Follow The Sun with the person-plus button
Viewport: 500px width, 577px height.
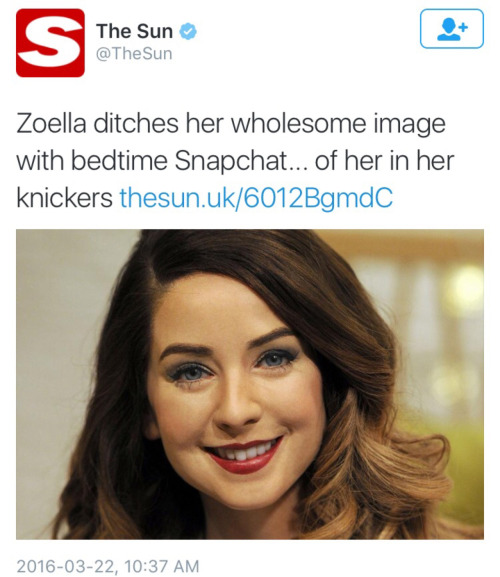point(452,29)
